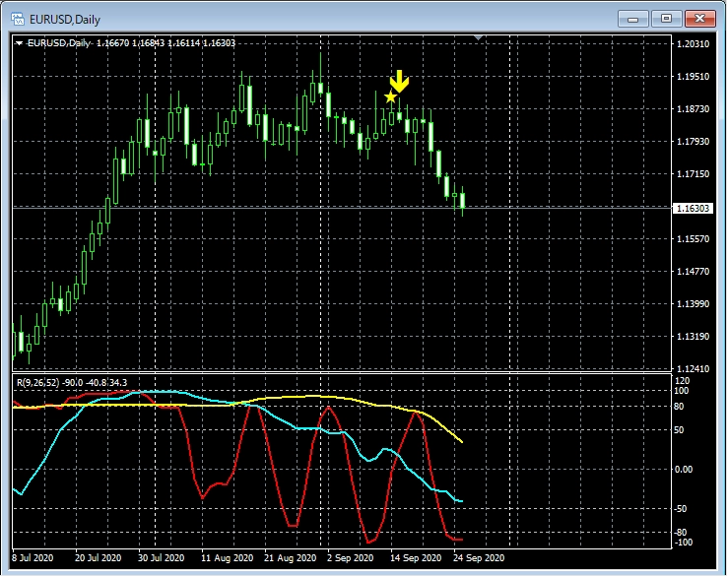
Task: Click the yellow down arrow marker
Action: point(399,81)
